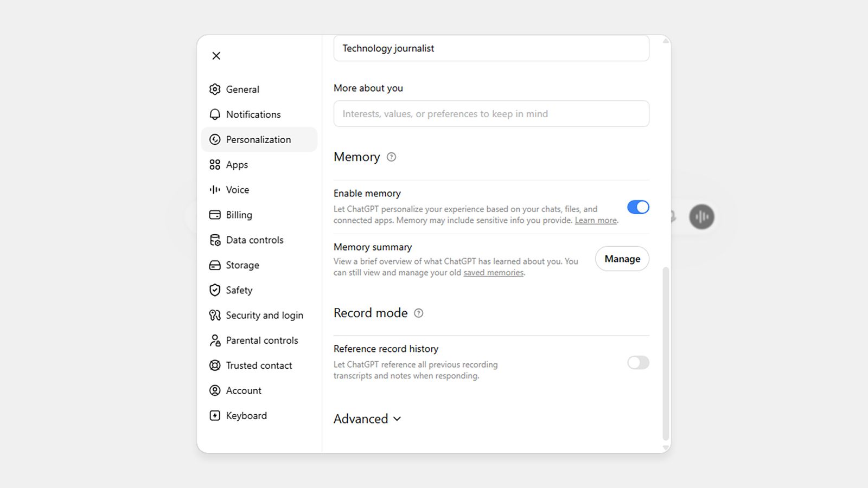
Task: Click the scrollbar down arrow
Action: coord(666,448)
